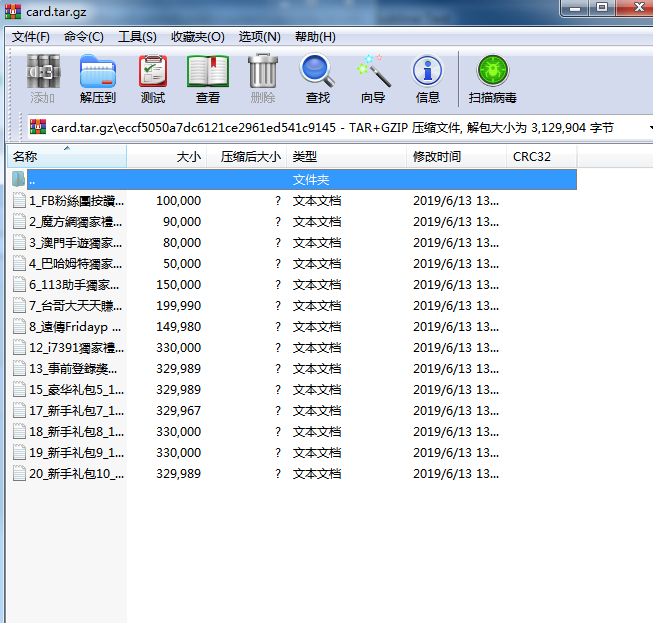Image resolution: width=653 pixels, height=623 pixels.
Task: Sort by the 名称 column header
Action: pos(67,157)
